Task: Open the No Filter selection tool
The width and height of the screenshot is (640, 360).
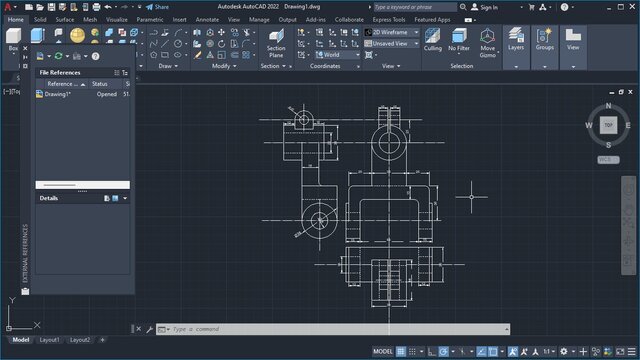Action: (x=459, y=40)
